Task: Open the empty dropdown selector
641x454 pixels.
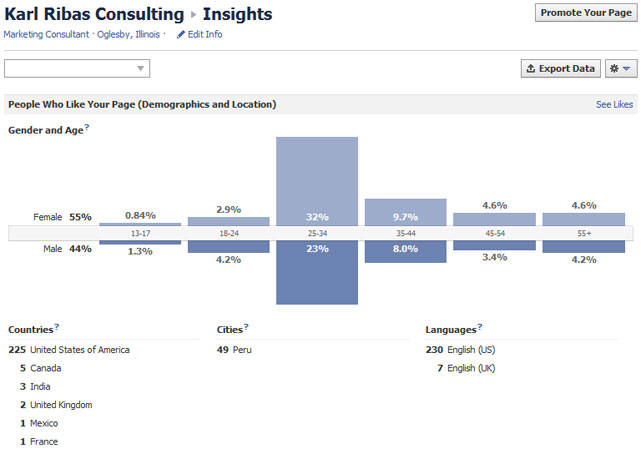Action: pos(77,69)
